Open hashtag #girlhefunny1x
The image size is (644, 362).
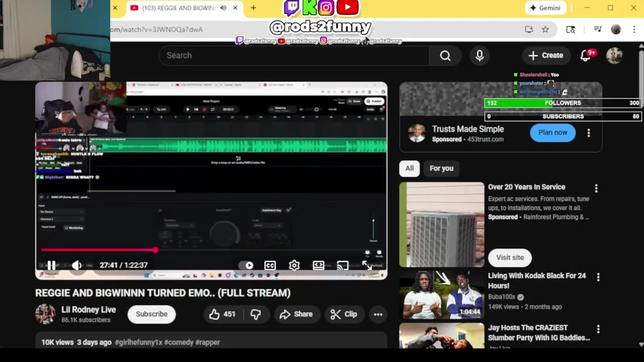(x=139, y=342)
